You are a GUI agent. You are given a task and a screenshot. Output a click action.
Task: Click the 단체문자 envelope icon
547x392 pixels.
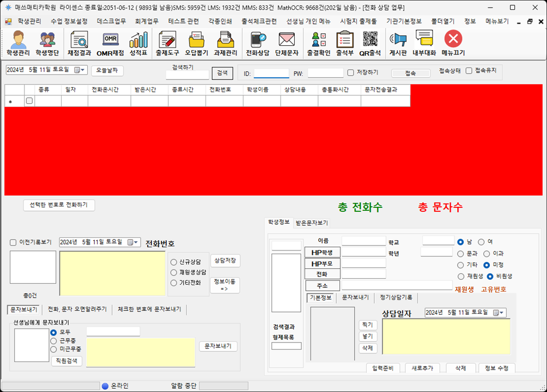click(287, 43)
